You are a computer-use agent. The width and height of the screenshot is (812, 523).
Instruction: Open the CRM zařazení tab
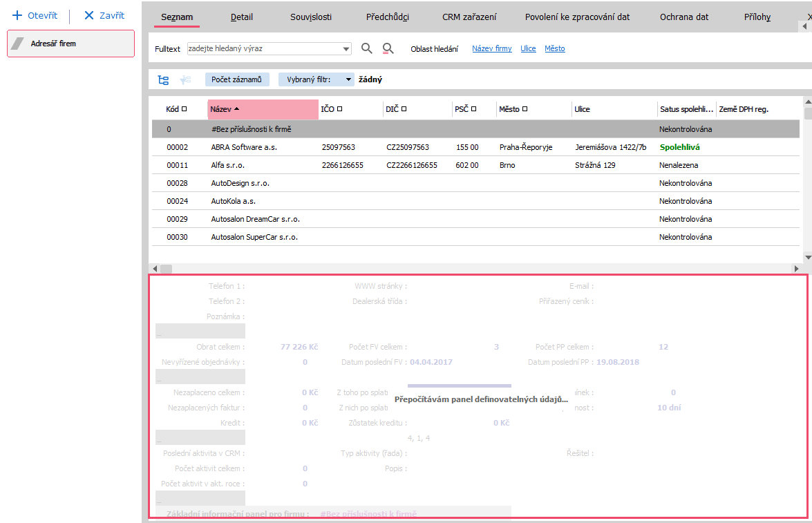pos(469,17)
